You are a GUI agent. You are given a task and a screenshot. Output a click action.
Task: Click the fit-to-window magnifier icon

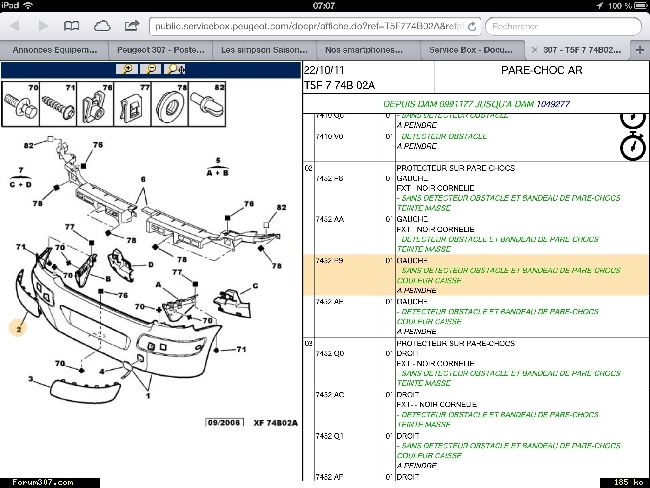175,69
